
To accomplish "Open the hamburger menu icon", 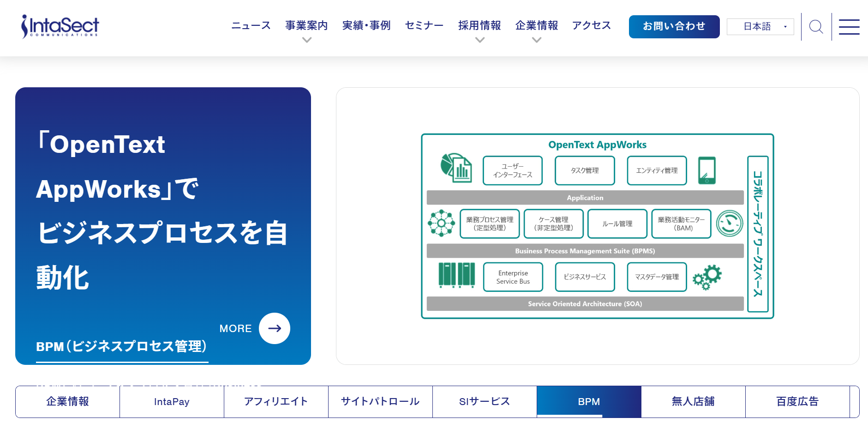I will (x=849, y=27).
